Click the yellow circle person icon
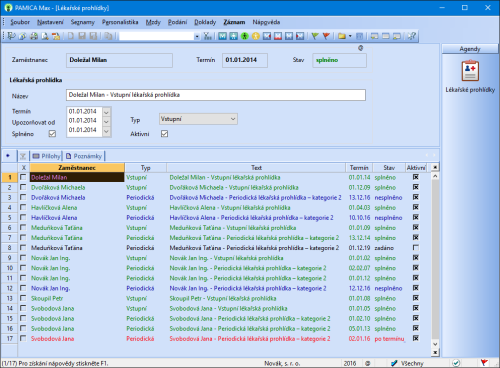500x368 pixels. click(256, 36)
